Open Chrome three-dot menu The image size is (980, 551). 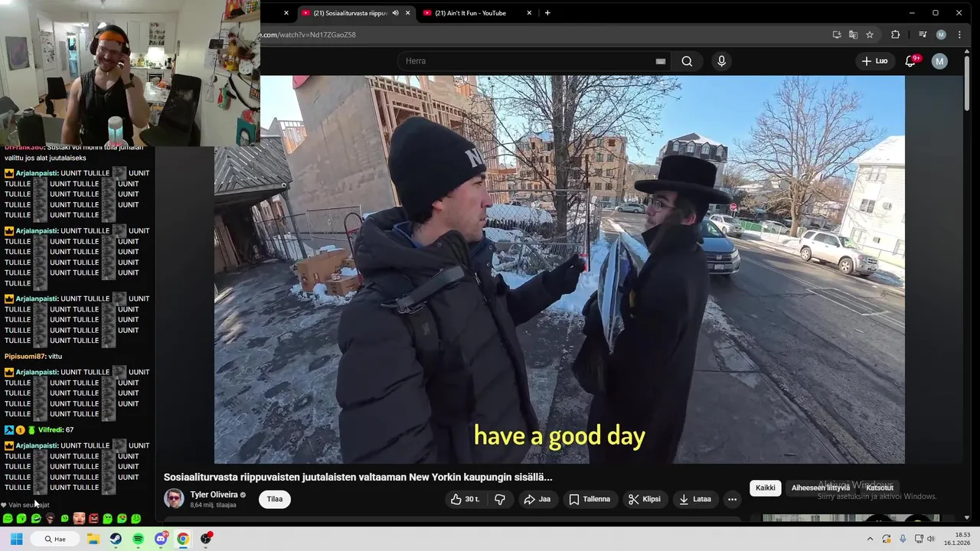coord(959,34)
